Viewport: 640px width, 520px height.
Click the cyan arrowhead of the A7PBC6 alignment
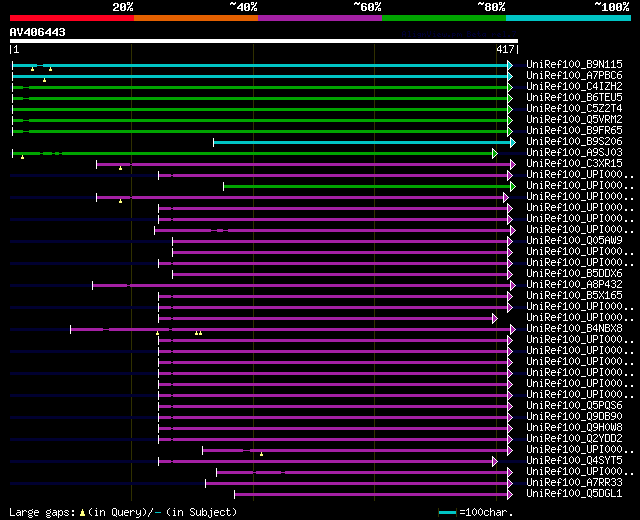510,76
